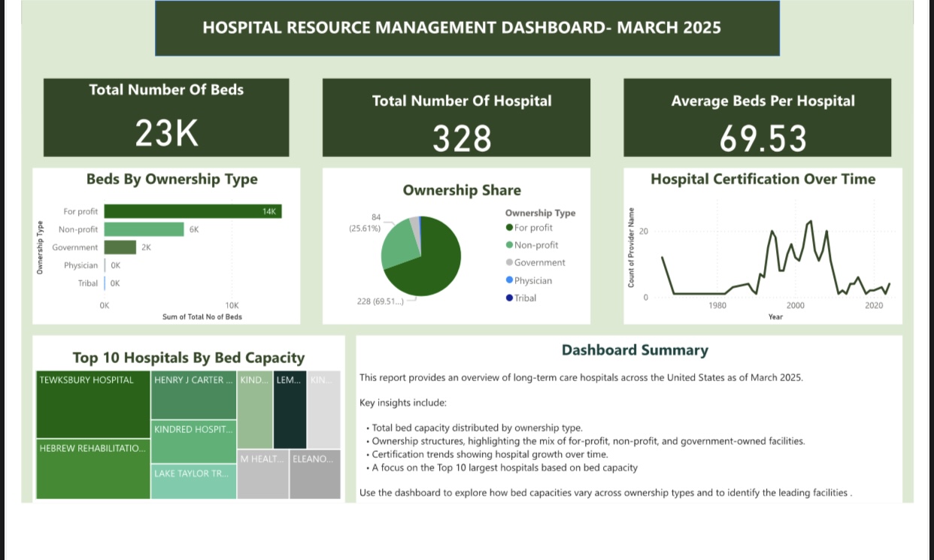Click the 1980 year axis tick

point(717,305)
